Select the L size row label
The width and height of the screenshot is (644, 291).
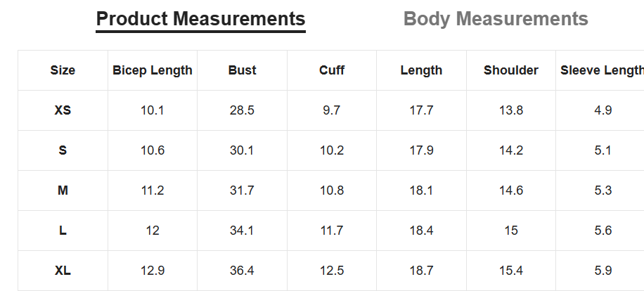[x=63, y=231]
